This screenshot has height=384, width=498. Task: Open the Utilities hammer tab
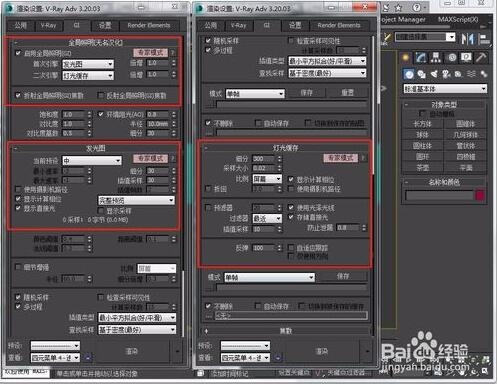pyautogui.click(x=481, y=58)
